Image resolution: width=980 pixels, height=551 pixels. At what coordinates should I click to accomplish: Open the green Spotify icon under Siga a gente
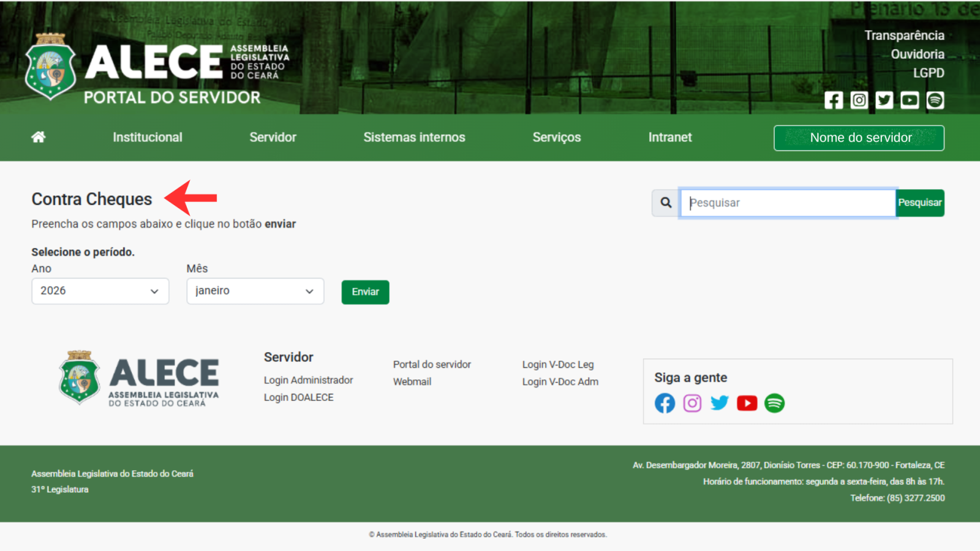tap(774, 403)
